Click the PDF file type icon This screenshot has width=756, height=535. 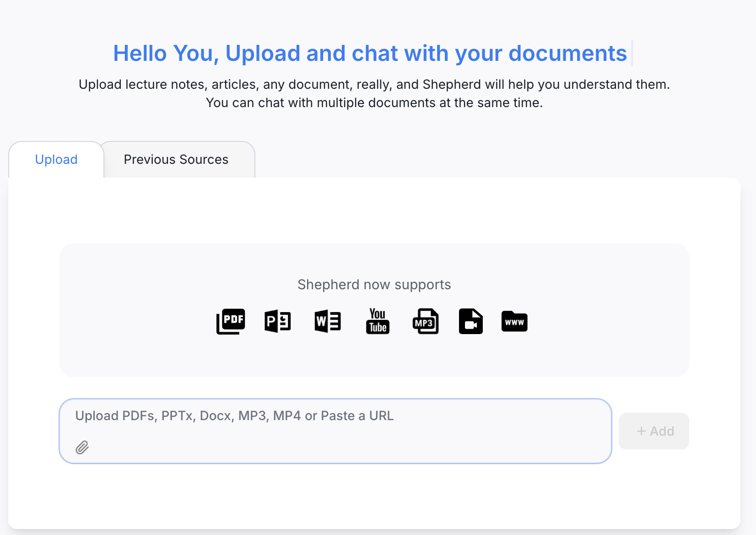point(231,321)
